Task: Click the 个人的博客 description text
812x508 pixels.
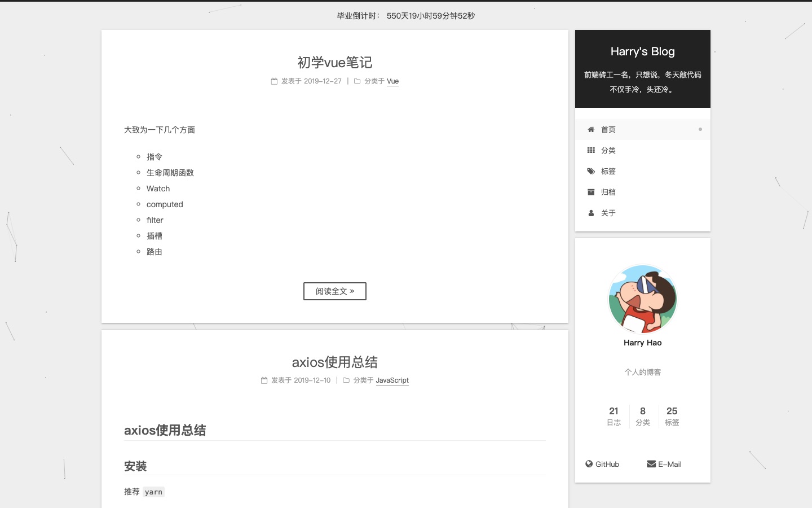Action: [643, 372]
